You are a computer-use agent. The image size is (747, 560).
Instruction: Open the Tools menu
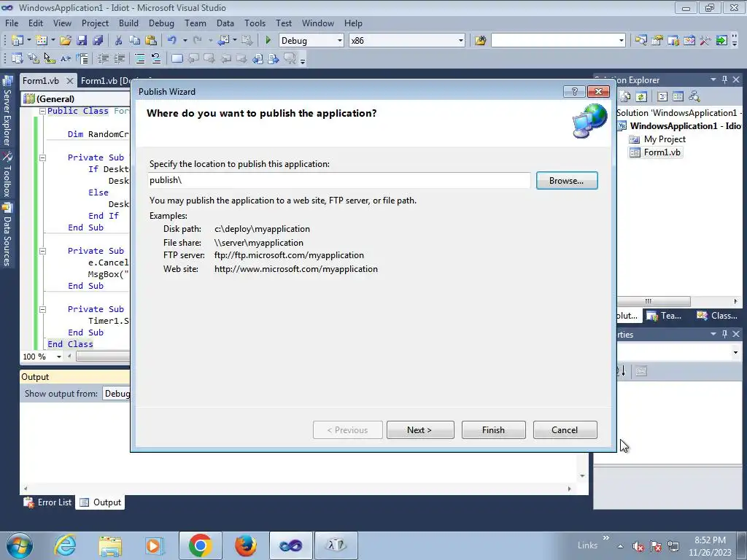point(255,23)
